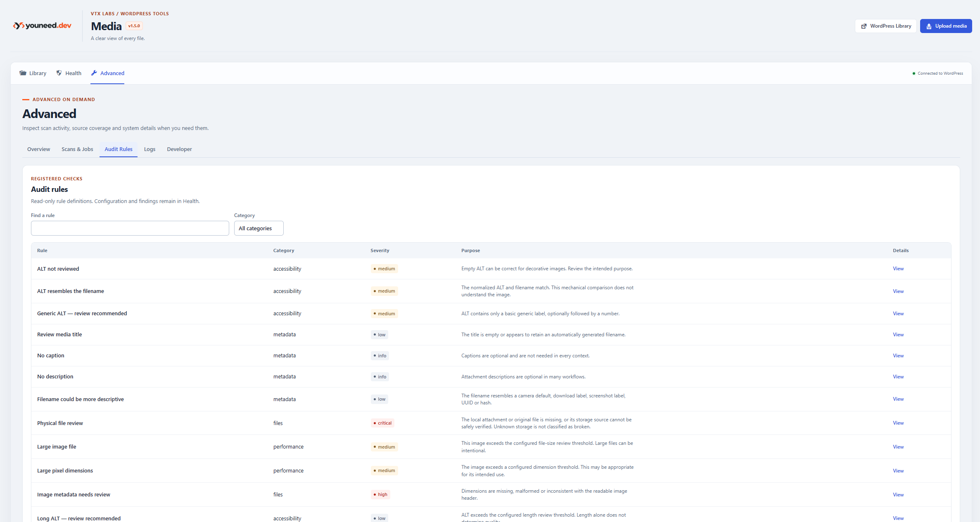Open the Overview sub-tab
Image resolution: width=980 pixels, height=522 pixels.
coord(38,149)
